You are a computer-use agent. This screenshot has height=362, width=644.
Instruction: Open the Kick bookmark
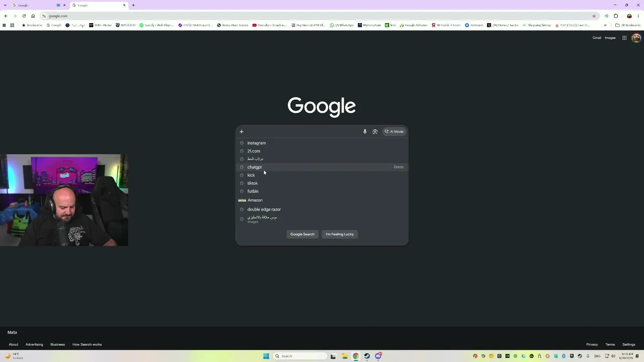coord(390,25)
